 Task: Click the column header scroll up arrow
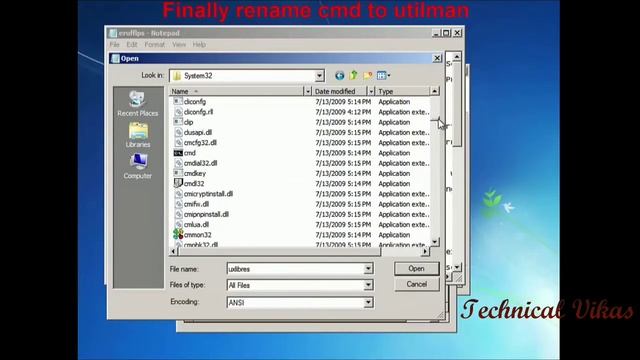coord(435,91)
